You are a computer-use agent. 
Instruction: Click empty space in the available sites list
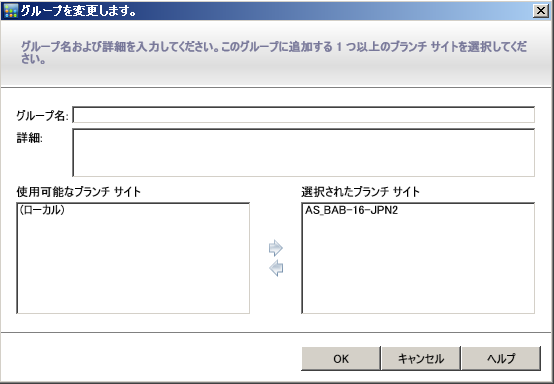[133, 265]
